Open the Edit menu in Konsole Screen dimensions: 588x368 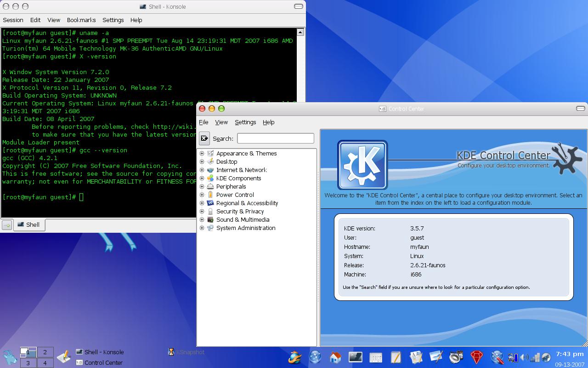coord(35,20)
